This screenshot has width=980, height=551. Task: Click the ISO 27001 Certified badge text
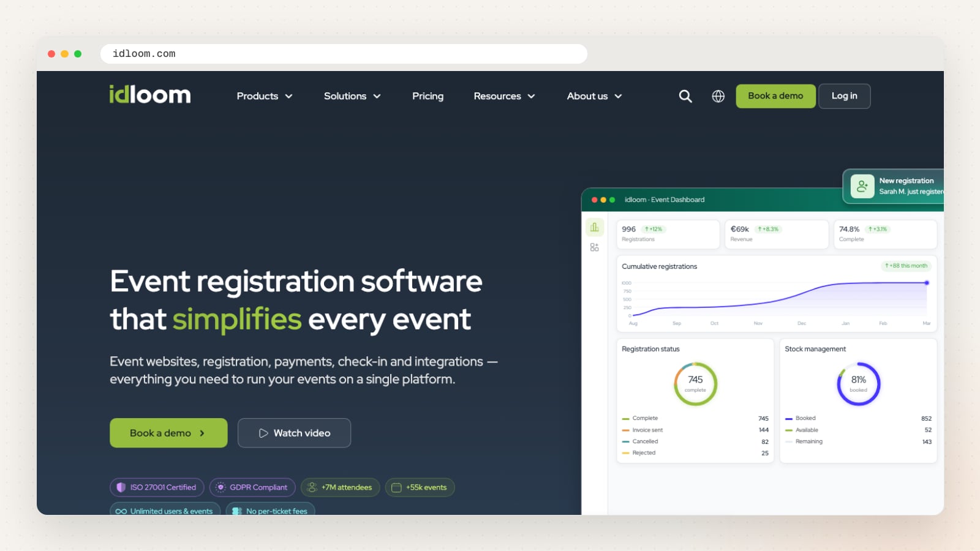point(163,487)
